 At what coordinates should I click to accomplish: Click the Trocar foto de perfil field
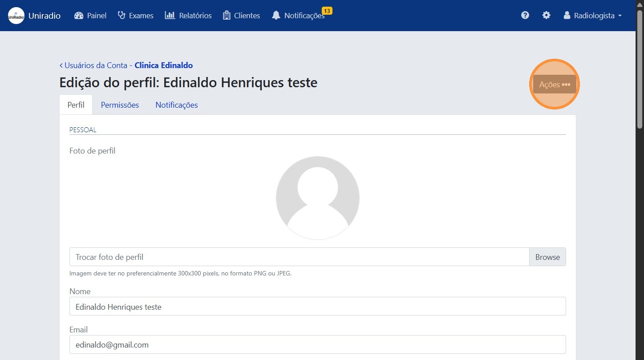pyautogui.click(x=299, y=257)
